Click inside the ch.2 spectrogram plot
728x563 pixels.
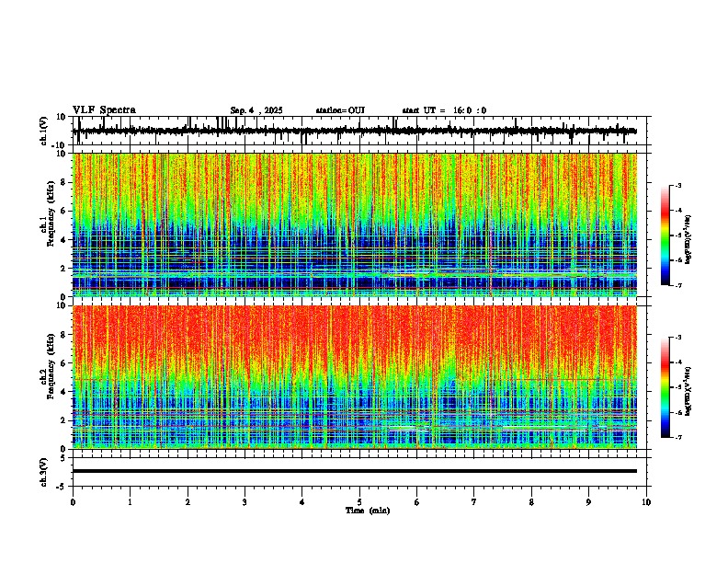click(355, 377)
